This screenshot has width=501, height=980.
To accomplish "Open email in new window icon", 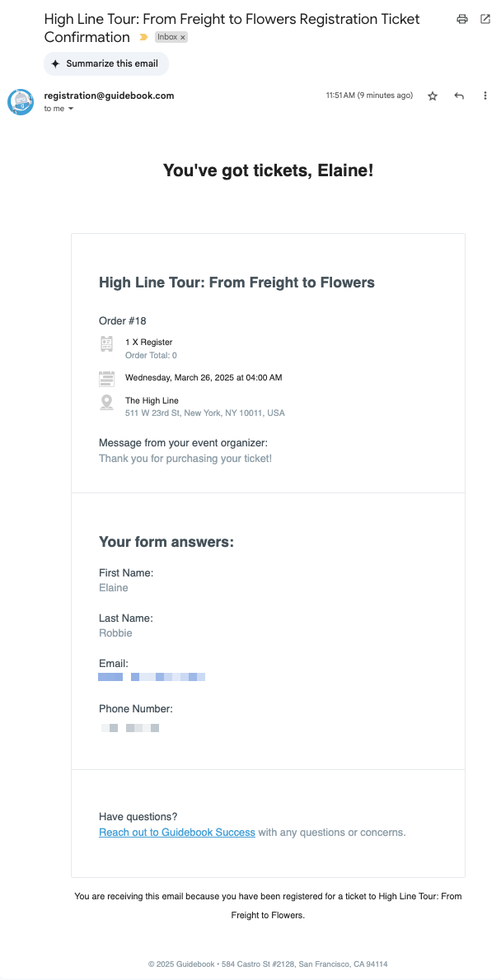I will coord(485,19).
